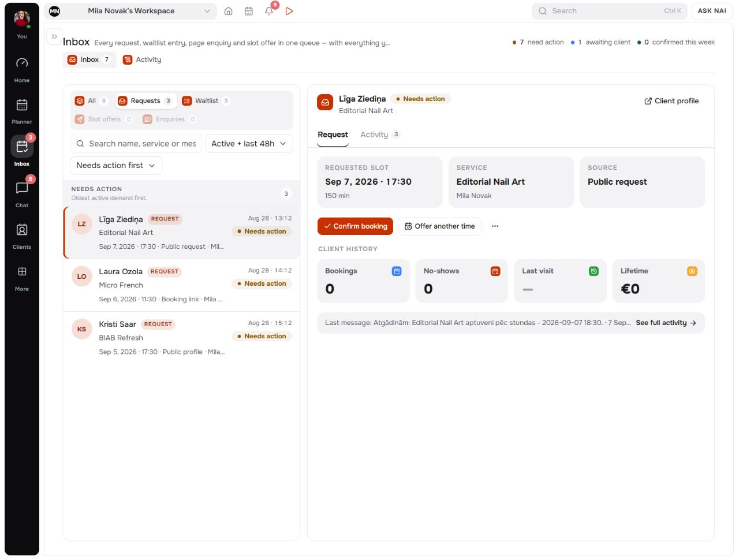Open the three-dot more actions menu
739x560 pixels.
[x=495, y=226]
